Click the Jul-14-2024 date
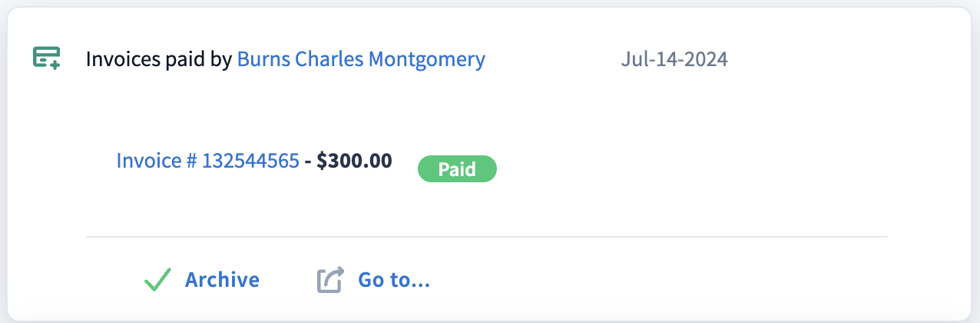980x323 pixels. tap(674, 59)
